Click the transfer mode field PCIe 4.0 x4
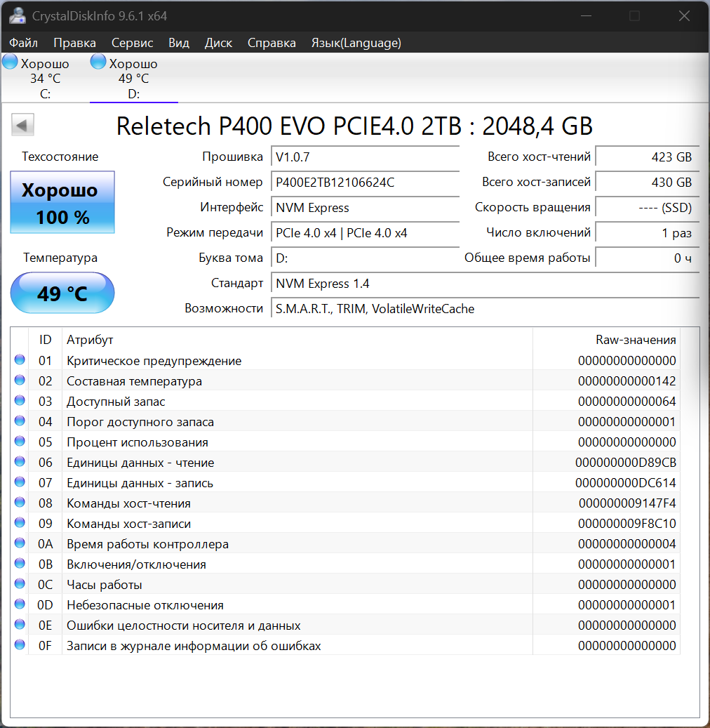This screenshot has width=710, height=728. [366, 232]
